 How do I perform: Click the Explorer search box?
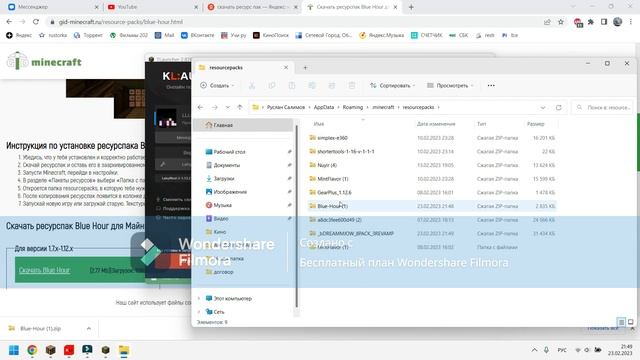pos(603,107)
